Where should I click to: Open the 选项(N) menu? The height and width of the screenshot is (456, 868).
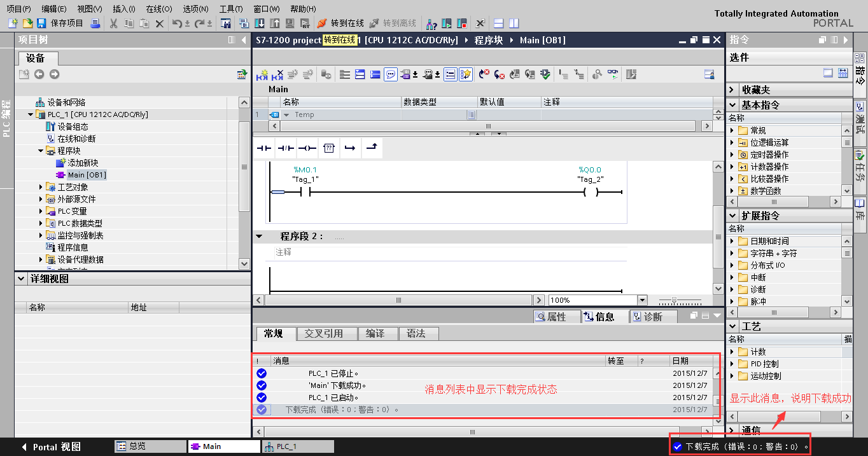click(195, 9)
